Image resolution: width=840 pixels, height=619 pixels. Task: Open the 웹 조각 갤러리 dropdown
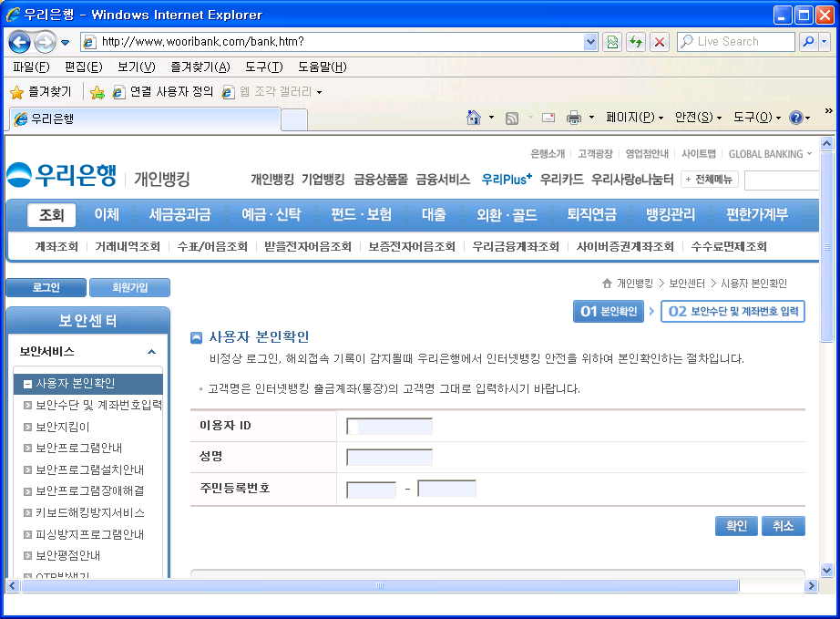(272, 92)
